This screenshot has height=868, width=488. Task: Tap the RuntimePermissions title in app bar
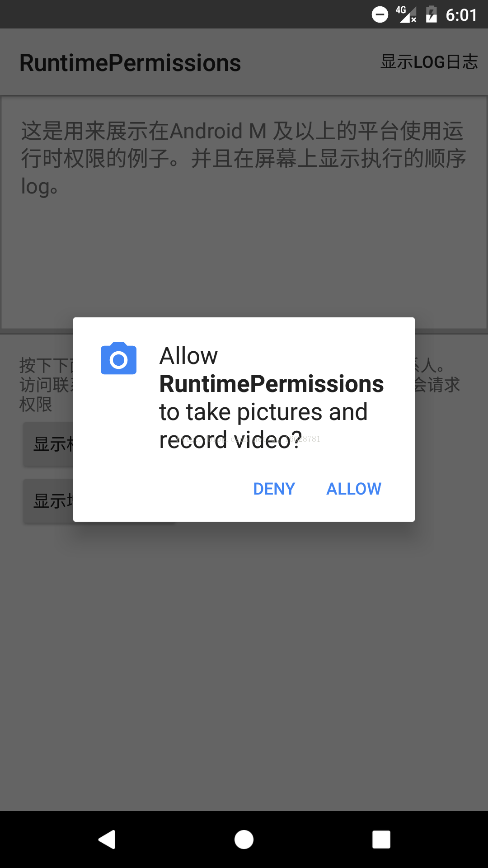[x=130, y=63]
